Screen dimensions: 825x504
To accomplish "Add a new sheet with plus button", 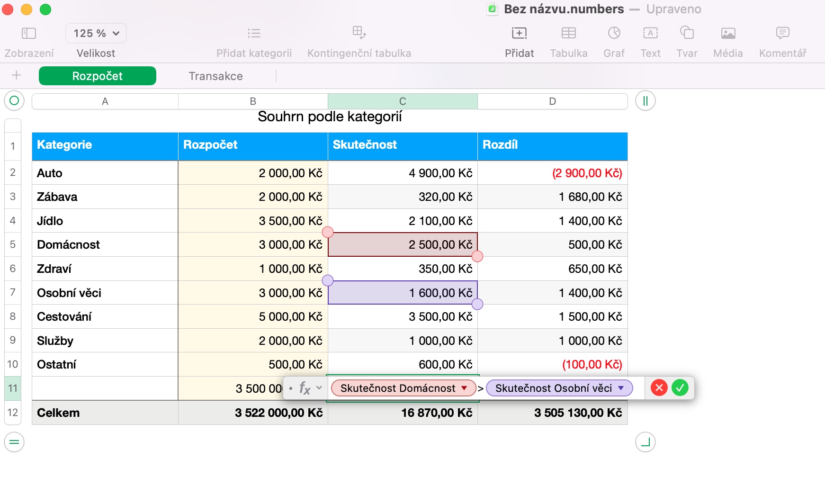I will pyautogui.click(x=17, y=75).
